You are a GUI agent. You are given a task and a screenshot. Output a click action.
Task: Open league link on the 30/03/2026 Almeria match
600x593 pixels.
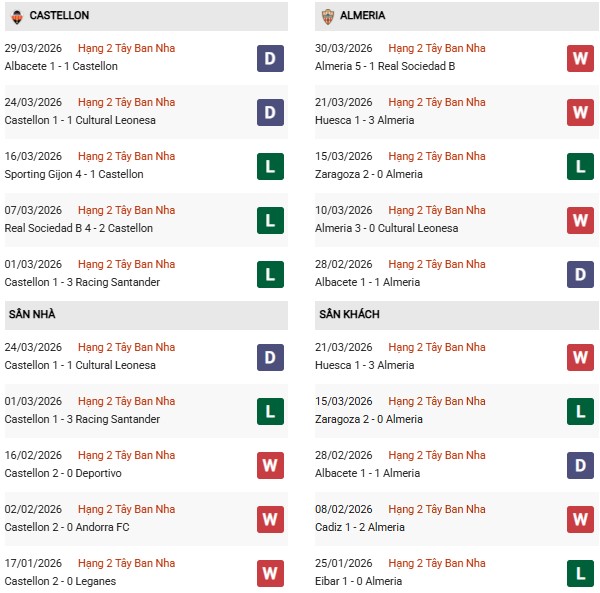click(436, 49)
